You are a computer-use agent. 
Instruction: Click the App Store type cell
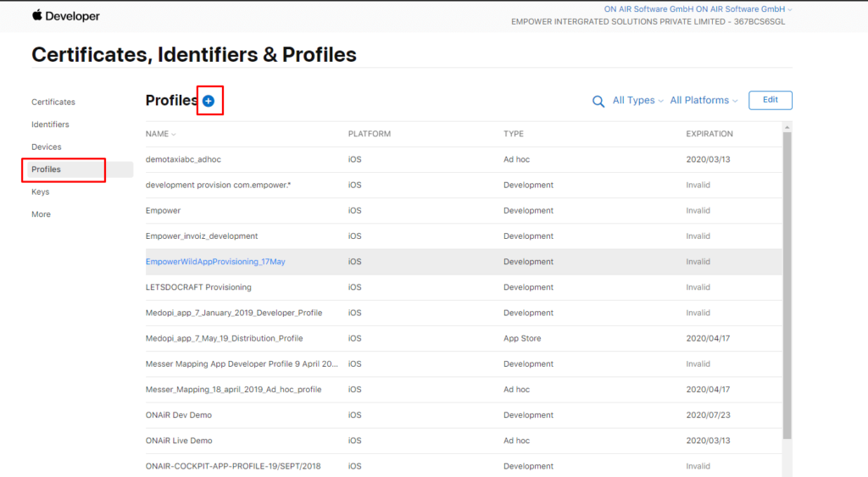pos(522,338)
